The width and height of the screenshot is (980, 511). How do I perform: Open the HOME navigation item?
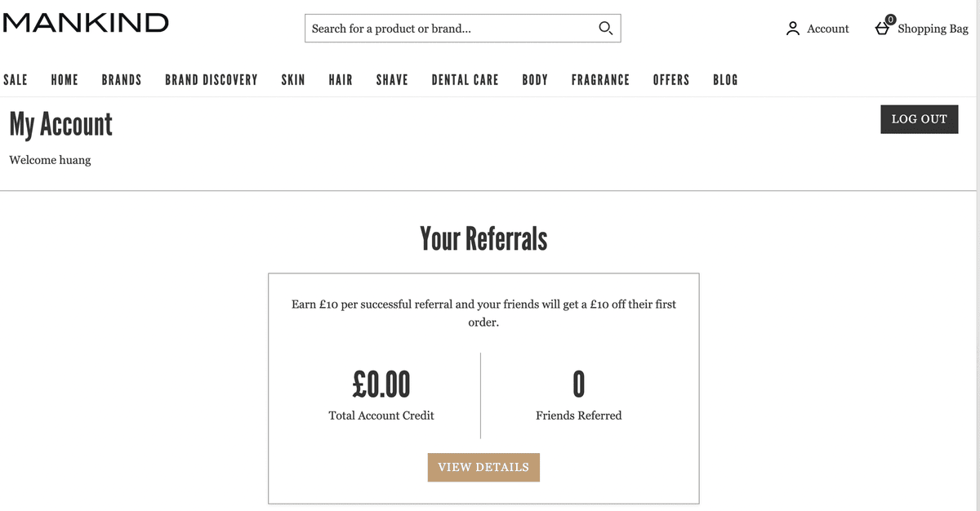pos(65,80)
